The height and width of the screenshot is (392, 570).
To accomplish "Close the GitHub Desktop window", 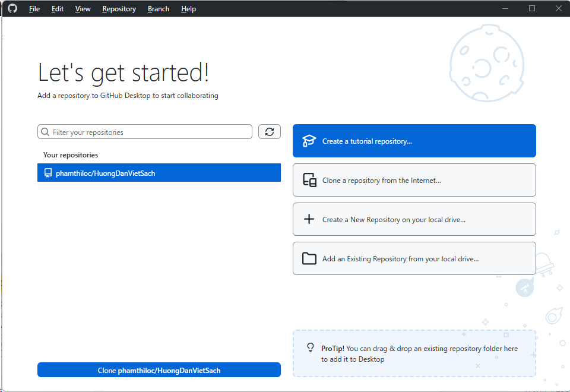I will (x=558, y=8).
